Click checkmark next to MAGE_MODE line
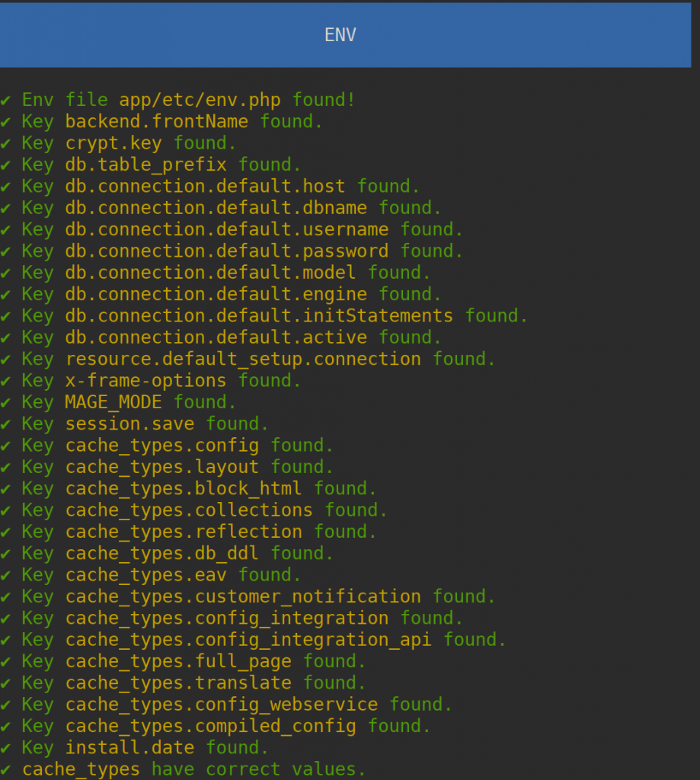This screenshot has width=700, height=780. click(5, 403)
